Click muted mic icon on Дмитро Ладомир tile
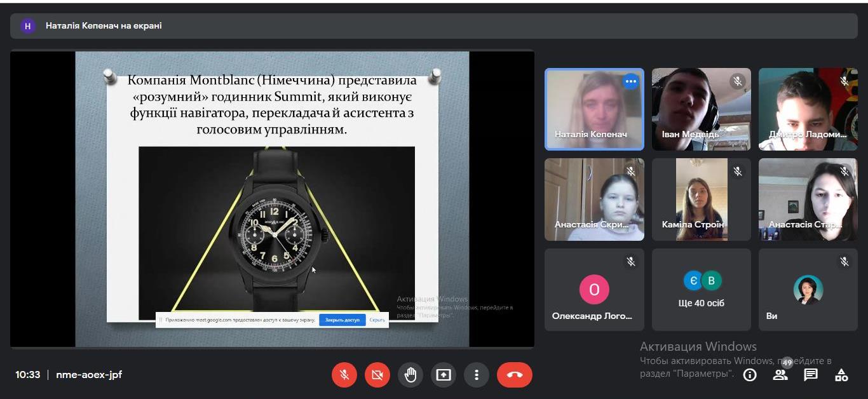Screen dimensions: 868x399 (844, 81)
